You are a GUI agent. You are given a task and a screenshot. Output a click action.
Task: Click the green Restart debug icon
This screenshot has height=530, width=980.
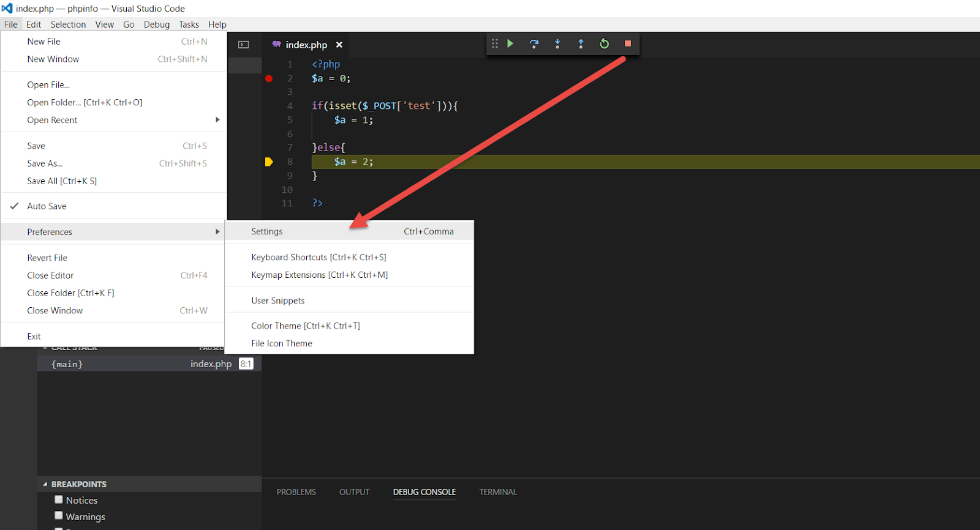coord(605,43)
